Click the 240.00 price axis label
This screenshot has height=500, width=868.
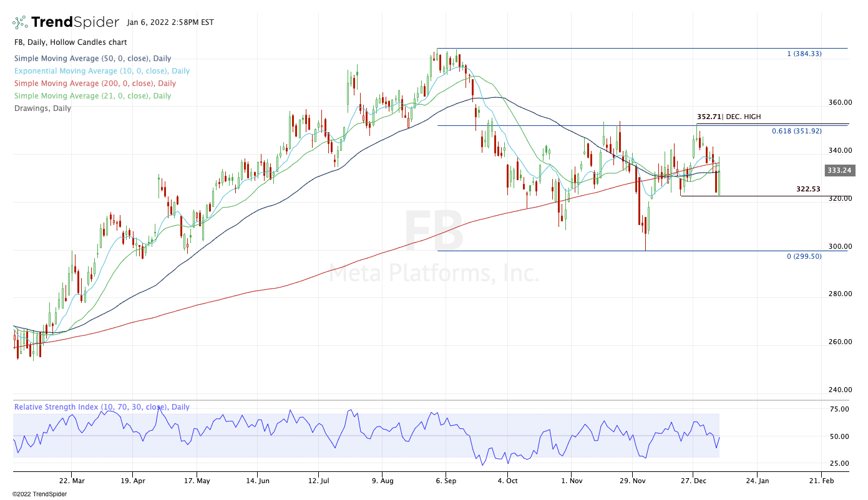[839, 390]
